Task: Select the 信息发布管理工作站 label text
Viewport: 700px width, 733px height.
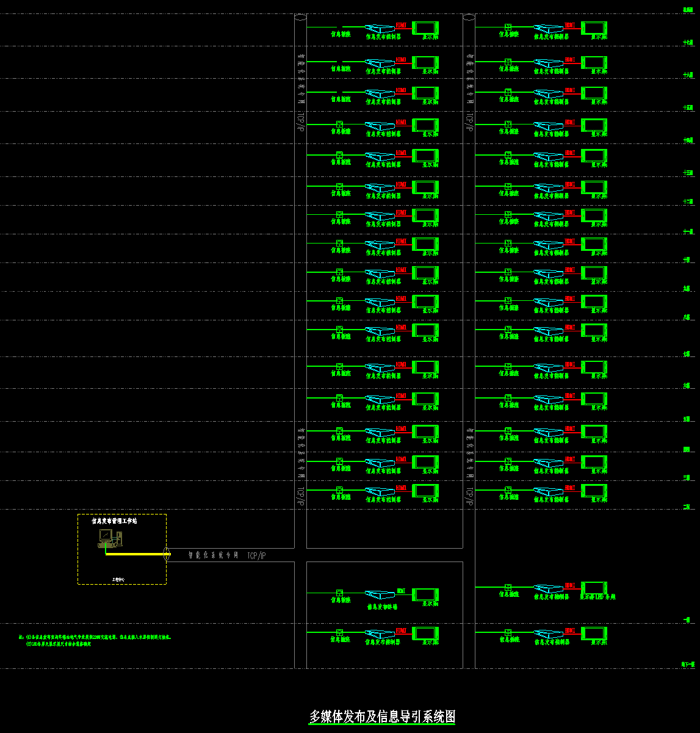Action: pos(114,521)
